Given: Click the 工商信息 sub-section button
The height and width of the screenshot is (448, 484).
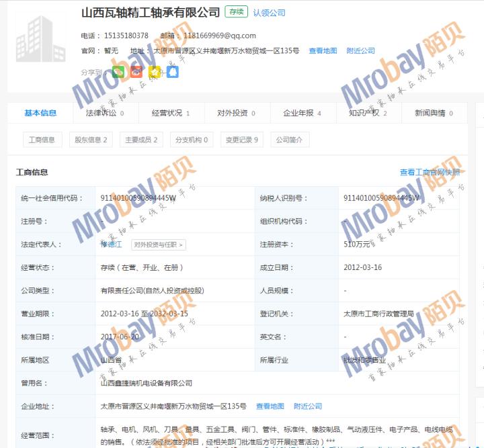Looking at the screenshot, I should (x=42, y=140).
